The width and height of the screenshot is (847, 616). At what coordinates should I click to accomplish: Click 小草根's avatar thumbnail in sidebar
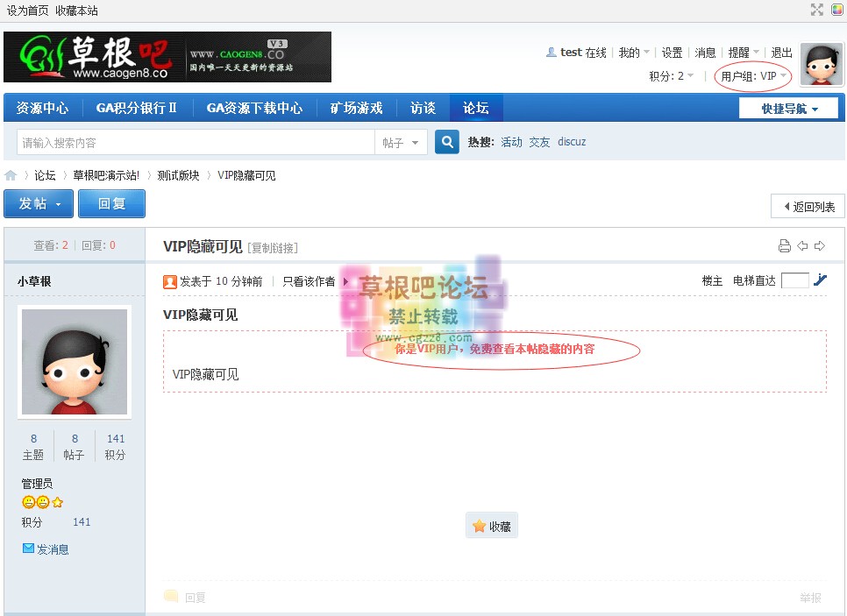coord(75,362)
